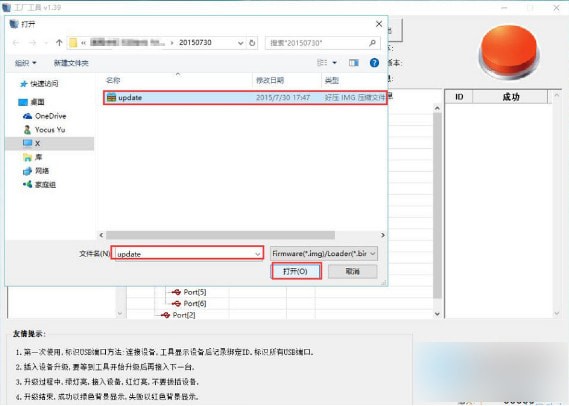Screen dimensions: 569x406
Task: Open 网络 in the navigation pane
Action: point(36,171)
